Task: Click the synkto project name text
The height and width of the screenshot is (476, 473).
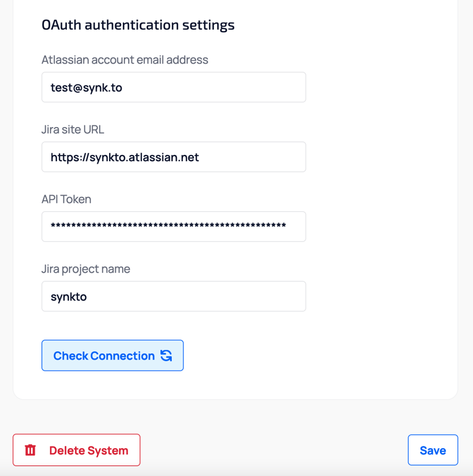Action: click(69, 297)
